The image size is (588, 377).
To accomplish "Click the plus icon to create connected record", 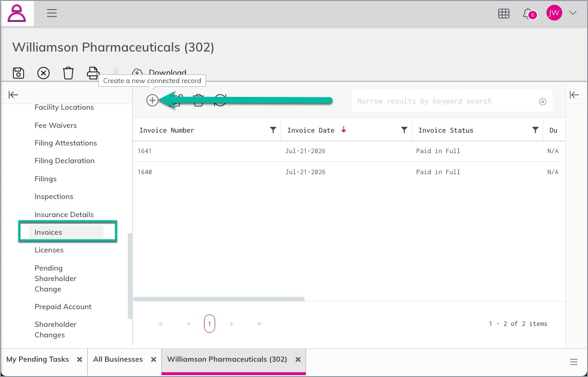I will [x=152, y=100].
